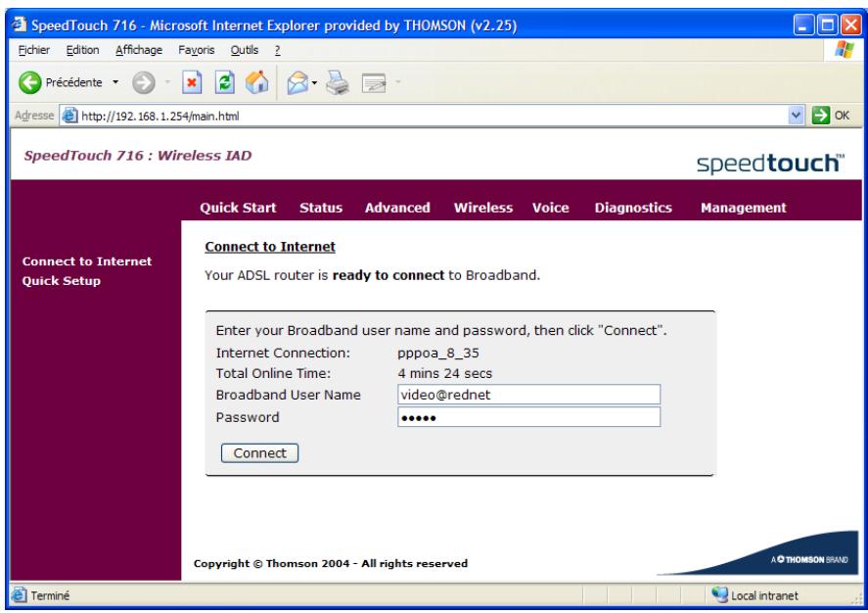Click the 4 mins 24 secs value
Viewport: 868px width, 613px height.
pyautogui.click(x=444, y=373)
